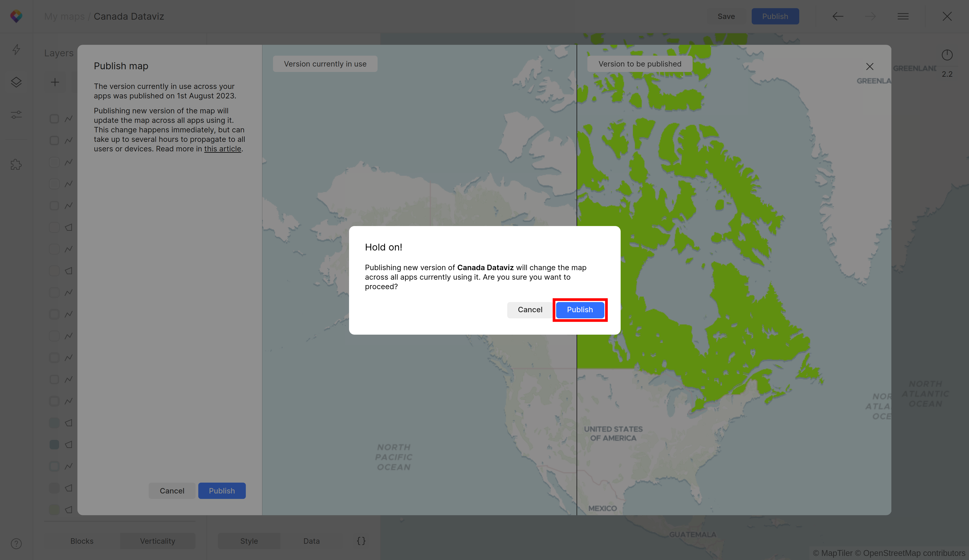The image size is (969, 560).
Task: Cancel the Hold on confirmation dialog
Action: point(529,309)
